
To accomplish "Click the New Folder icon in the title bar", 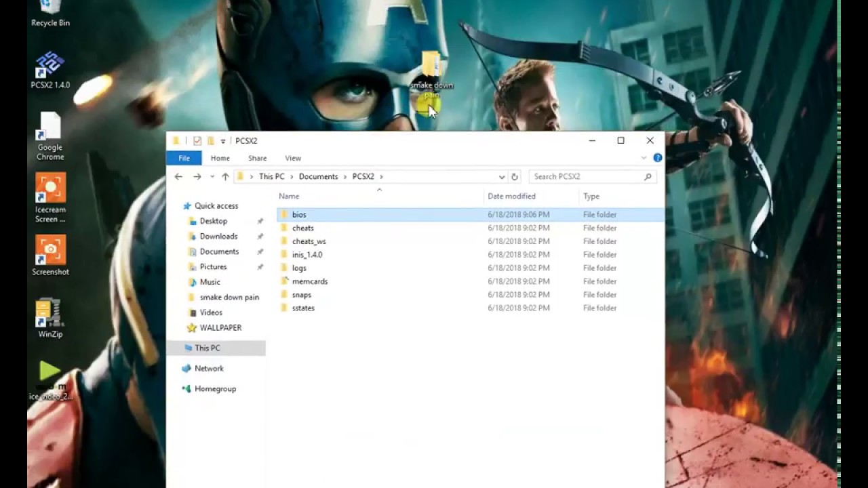I will 210,141.
